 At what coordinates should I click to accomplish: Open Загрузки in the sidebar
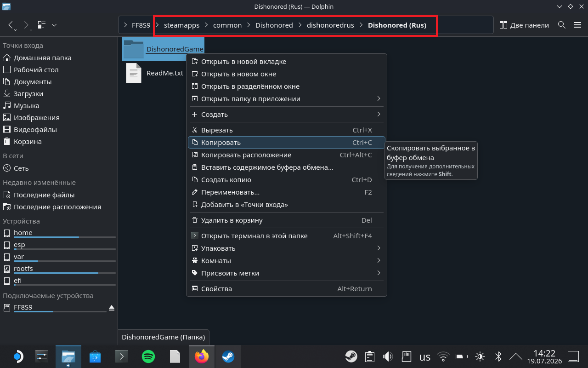59,94
